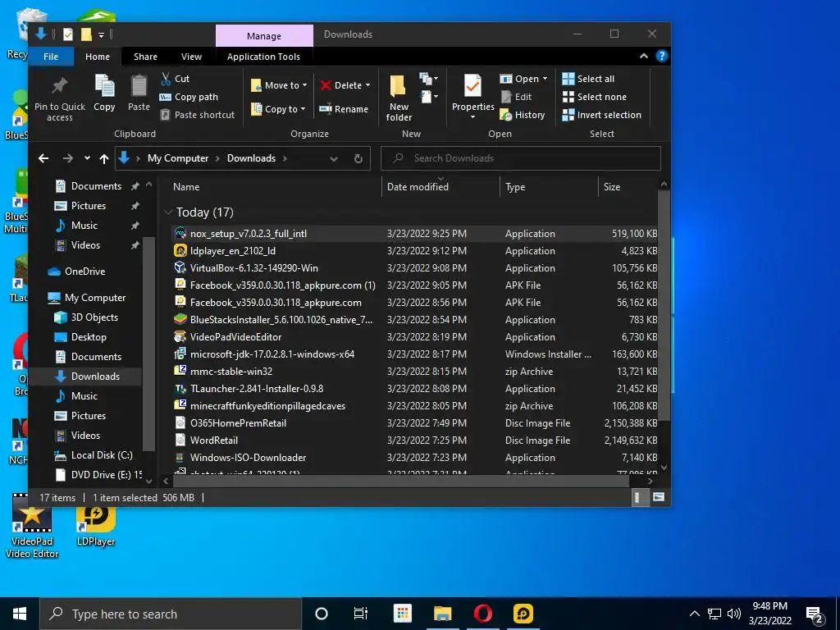Open the Move to dropdown
The image size is (840, 630).
pyautogui.click(x=279, y=85)
